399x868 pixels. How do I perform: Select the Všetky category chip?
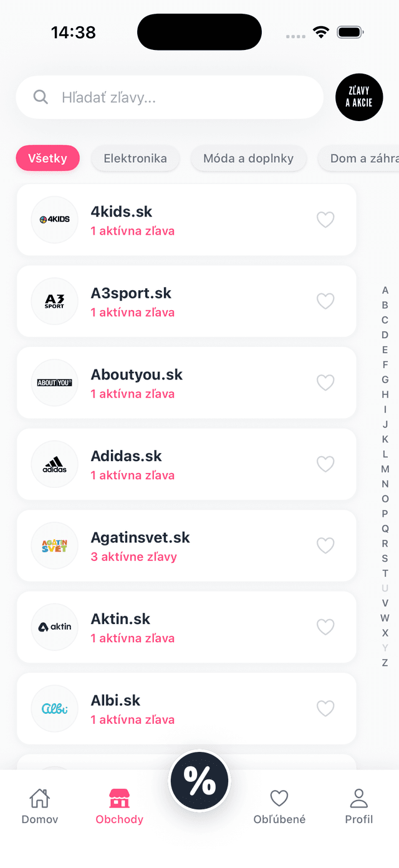tap(47, 158)
